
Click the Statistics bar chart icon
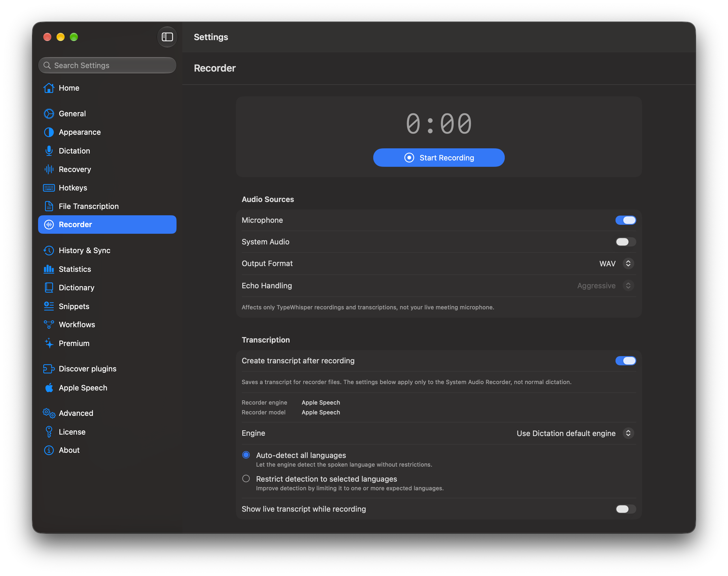tap(49, 269)
